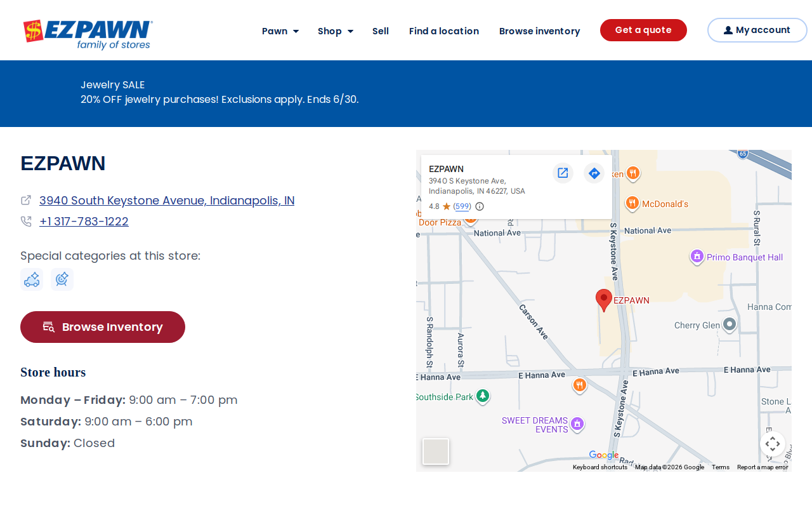
Task: Open the Sell menu item
Action: point(381,31)
